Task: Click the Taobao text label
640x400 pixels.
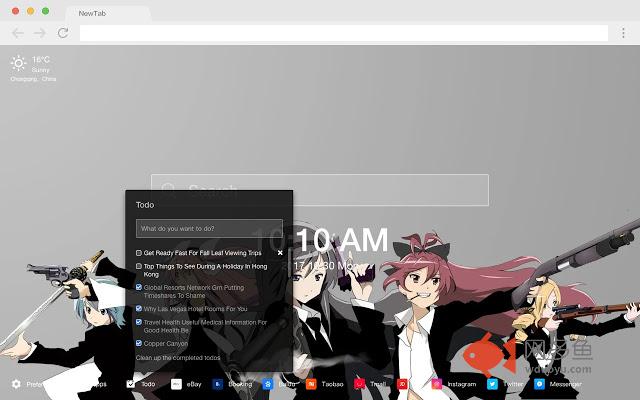Action: pos(332,384)
